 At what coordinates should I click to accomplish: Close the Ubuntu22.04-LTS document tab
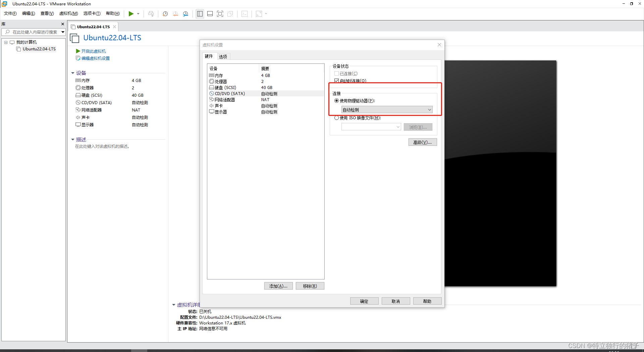(x=114, y=27)
